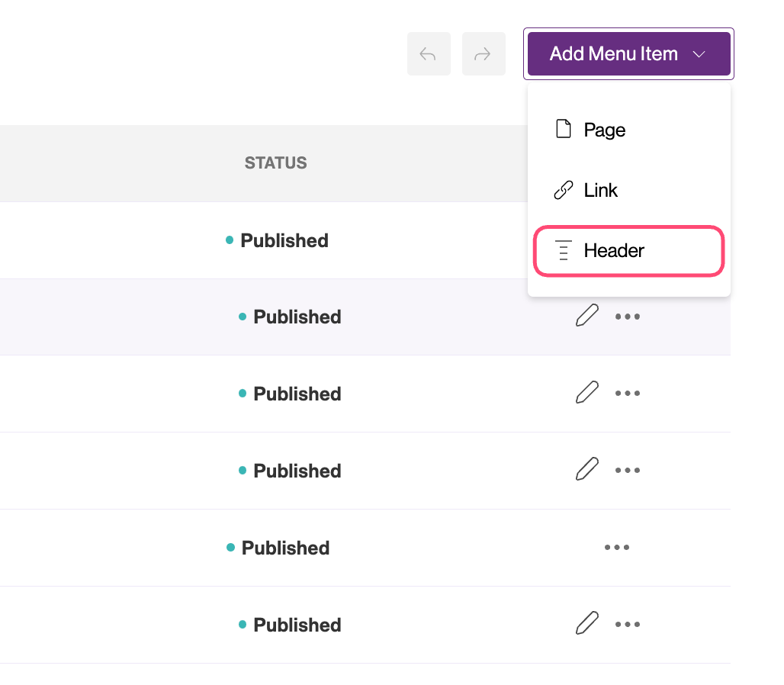Open three-dot menu in fourth row

[628, 471]
